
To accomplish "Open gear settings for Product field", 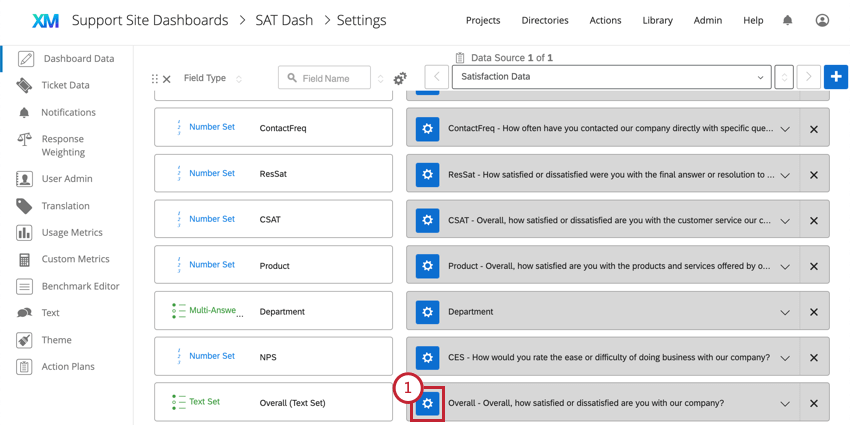I will [x=427, y=266].
